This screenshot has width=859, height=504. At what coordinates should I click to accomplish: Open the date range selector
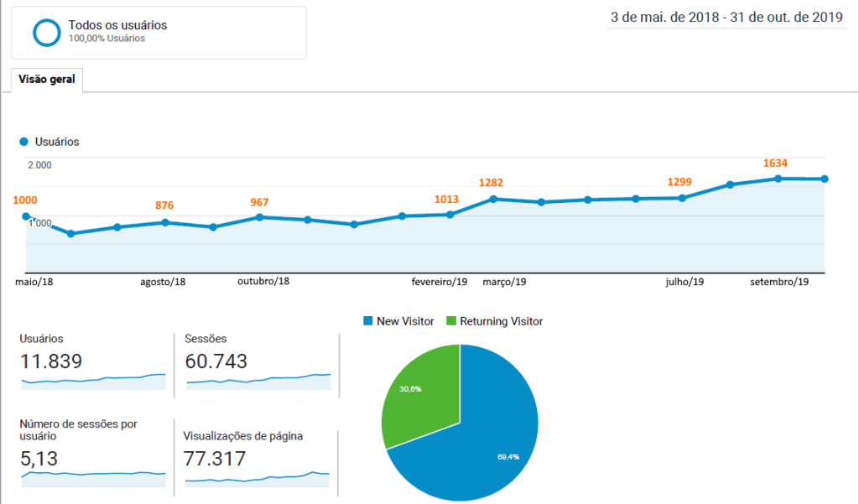click(726, 18)
